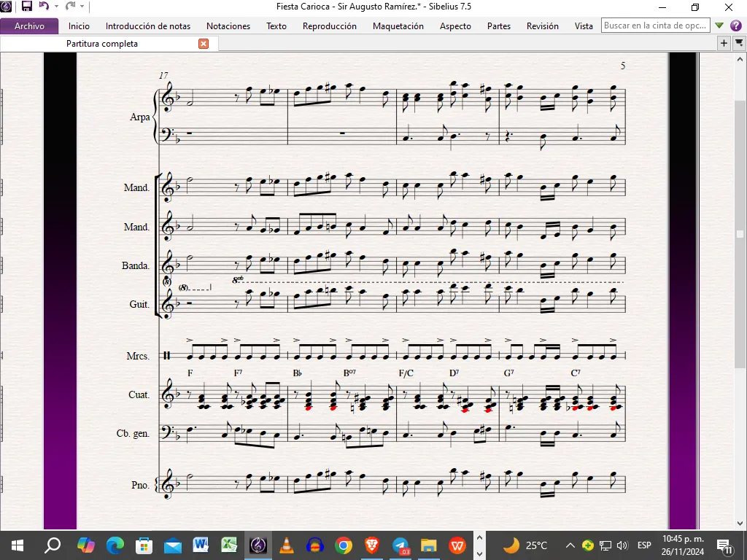Select the Guit. staff label
Viewport: 747px width, 560px height.
click(x=139, y=304)
